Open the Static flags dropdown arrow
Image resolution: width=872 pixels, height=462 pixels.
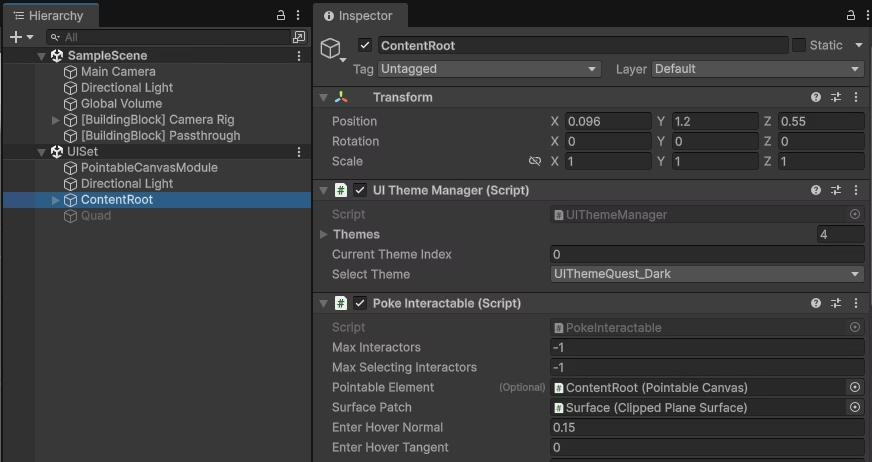click(858, 45)
